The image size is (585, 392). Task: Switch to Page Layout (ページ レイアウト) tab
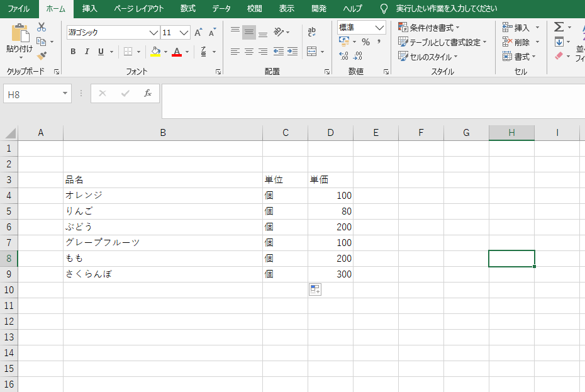tap(139, 9)
